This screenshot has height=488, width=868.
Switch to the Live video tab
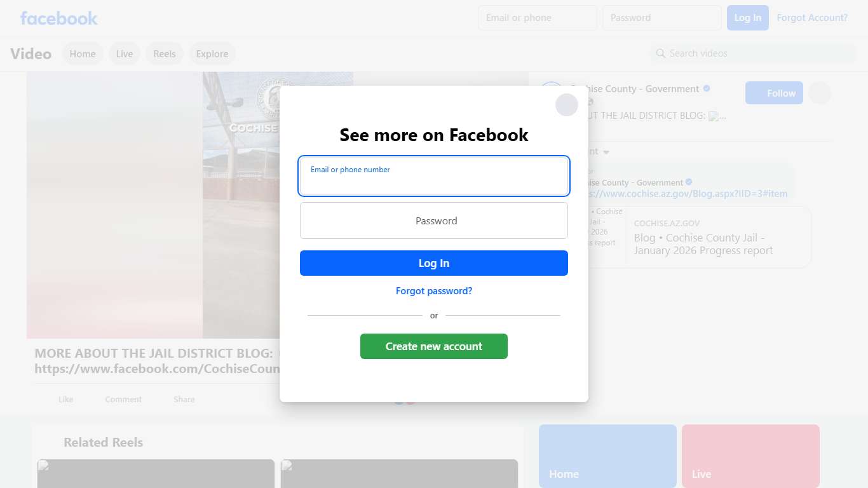tap(125, 54)
